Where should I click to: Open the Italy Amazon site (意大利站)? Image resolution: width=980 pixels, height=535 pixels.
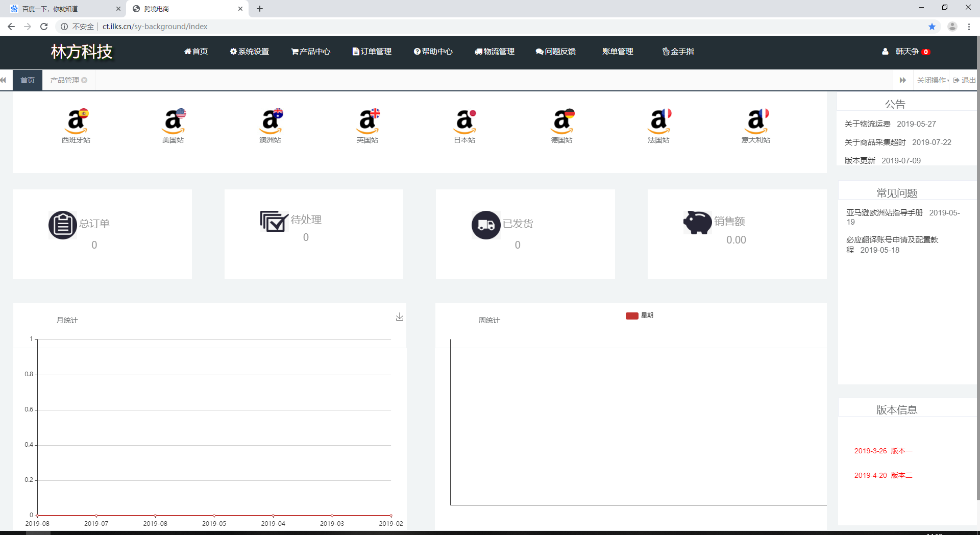756,126
